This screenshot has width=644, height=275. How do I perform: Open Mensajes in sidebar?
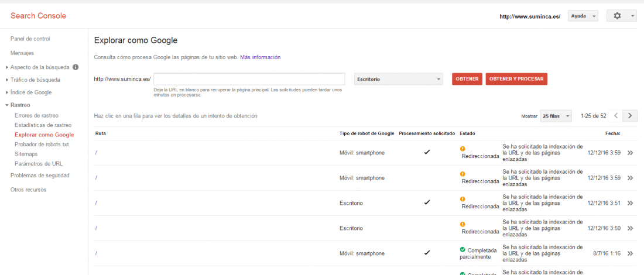[x=22, y=53]
